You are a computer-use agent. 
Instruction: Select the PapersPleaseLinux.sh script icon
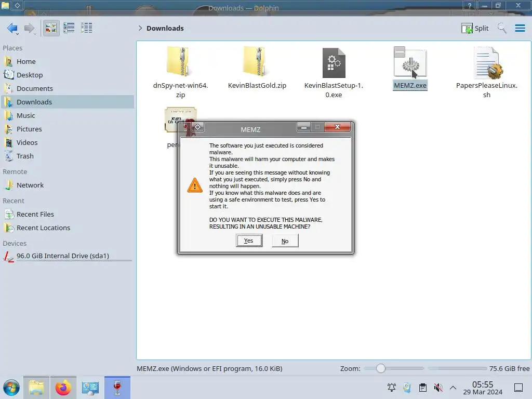pos(487,62)
